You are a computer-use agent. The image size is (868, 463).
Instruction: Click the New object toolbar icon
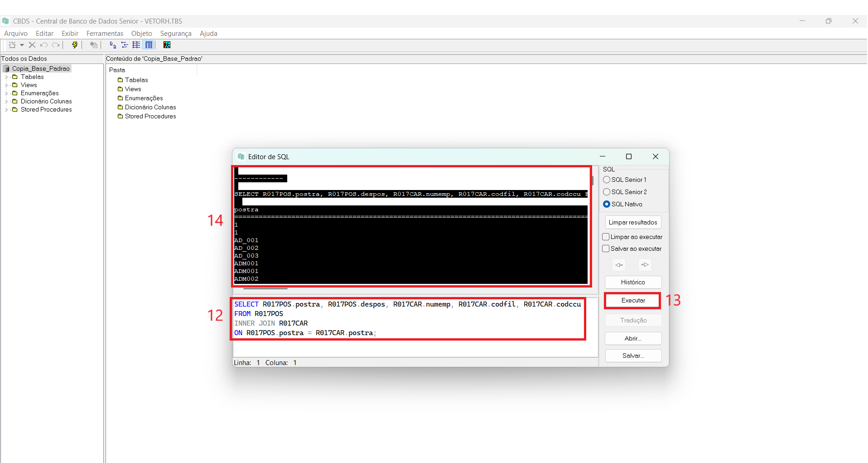[12, 45]
